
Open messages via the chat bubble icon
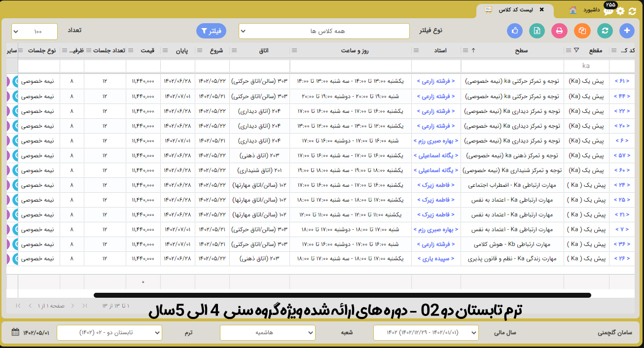(x=608, y=11)
